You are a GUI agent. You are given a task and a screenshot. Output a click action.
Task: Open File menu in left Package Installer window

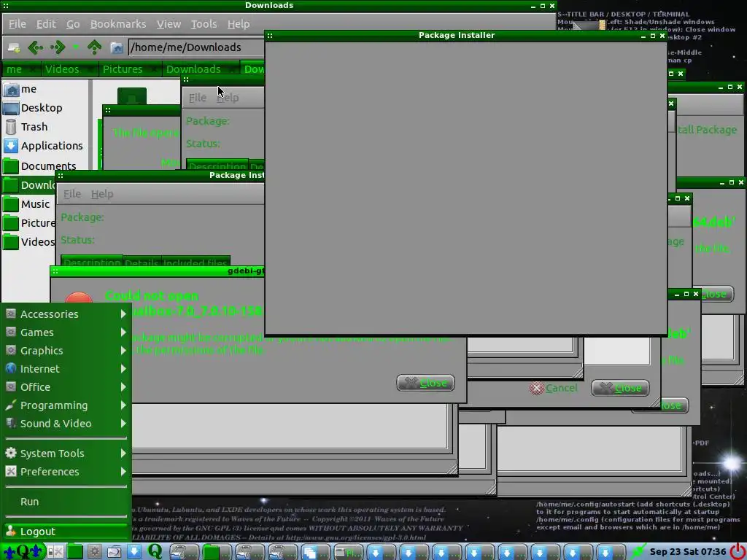72,194
